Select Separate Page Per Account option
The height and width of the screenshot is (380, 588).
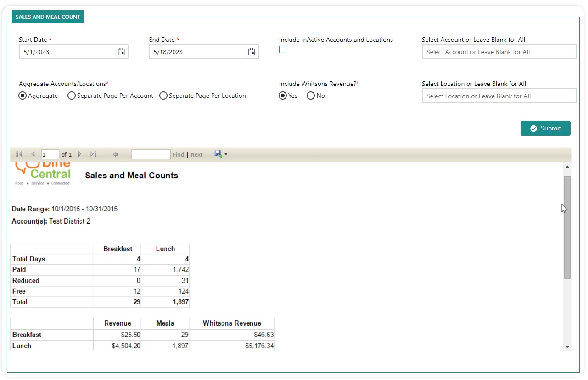pyautogui.click(x=72, y=96)
